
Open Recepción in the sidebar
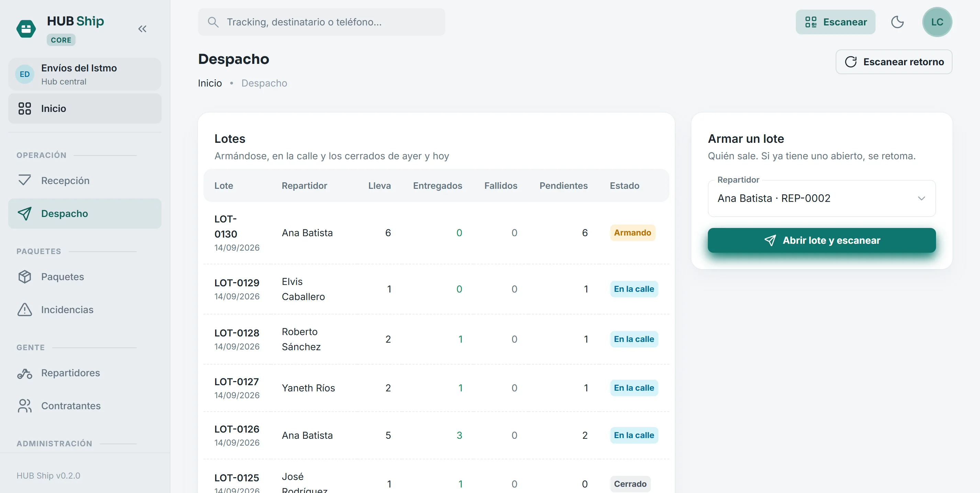[x=85, y=180]
